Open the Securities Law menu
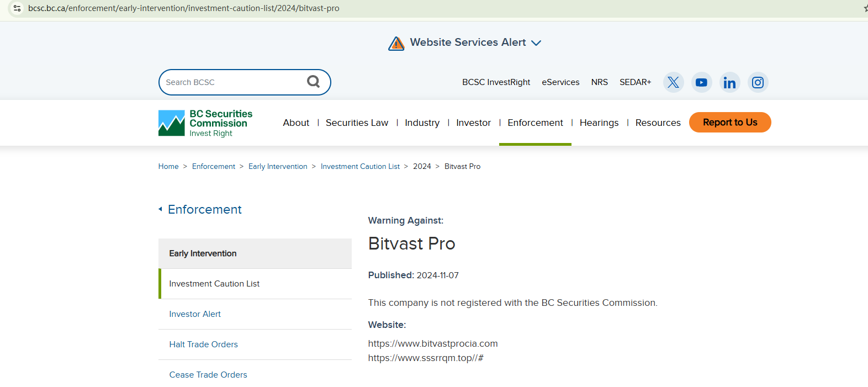 click(357, 123)
